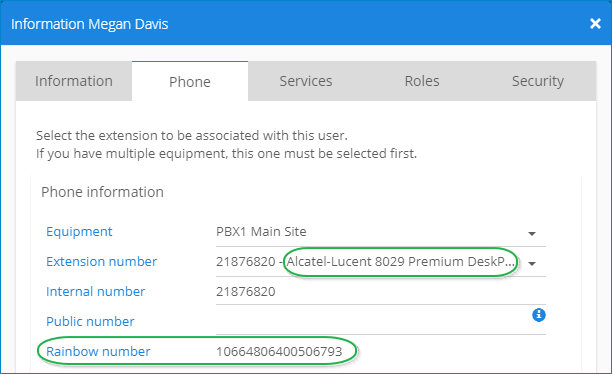Expand the Equipment dropdown arrow

click(x=532, y=233)
